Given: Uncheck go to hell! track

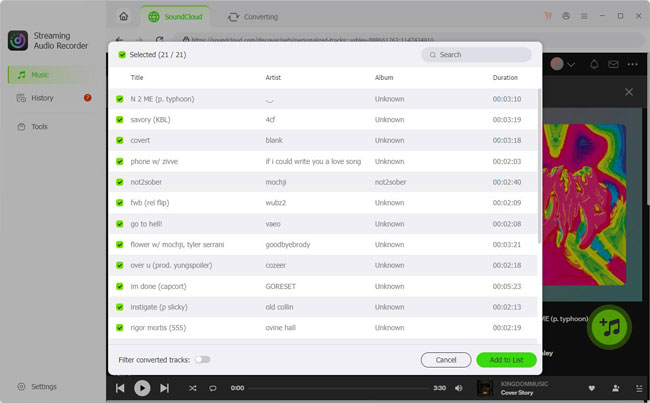Looking at the screenshot, I should click(x=120, y=224).
